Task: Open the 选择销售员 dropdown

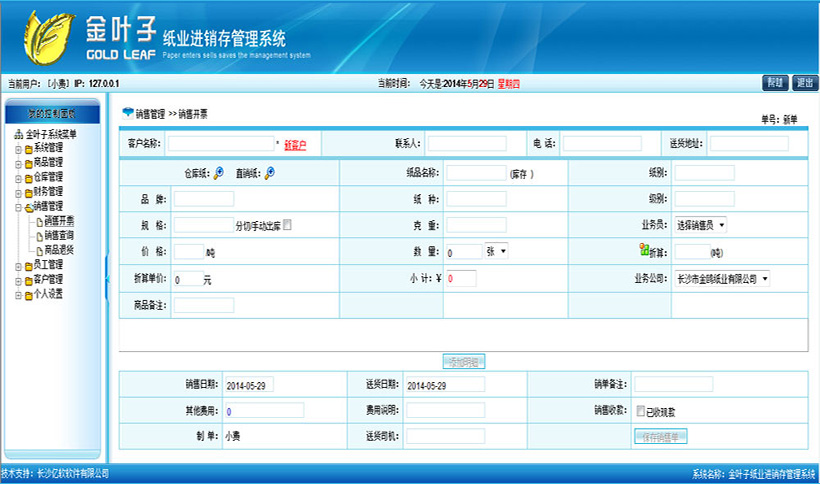Action: pyautogui.click(x=700, y=225)
